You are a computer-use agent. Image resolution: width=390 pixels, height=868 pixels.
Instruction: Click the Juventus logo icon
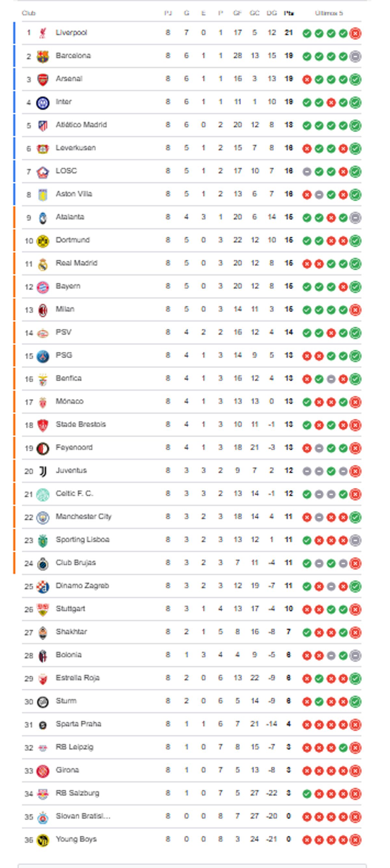pyautogui.click(x=43, y=471)
